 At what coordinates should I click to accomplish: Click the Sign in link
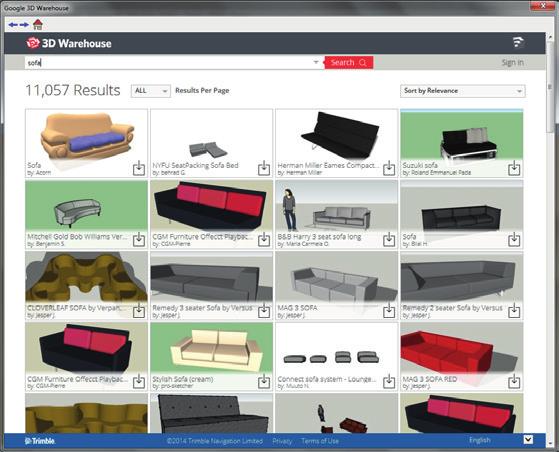[x=513, y=63]
